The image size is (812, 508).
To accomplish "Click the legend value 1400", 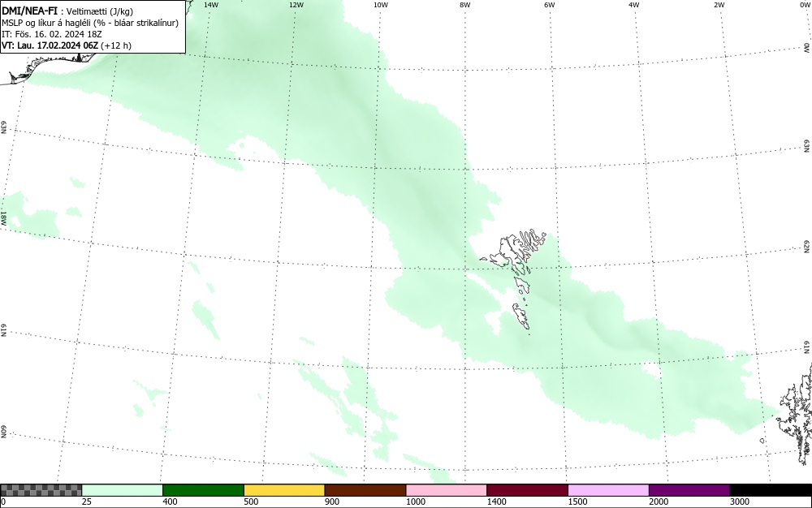I will tap(496, 502).
